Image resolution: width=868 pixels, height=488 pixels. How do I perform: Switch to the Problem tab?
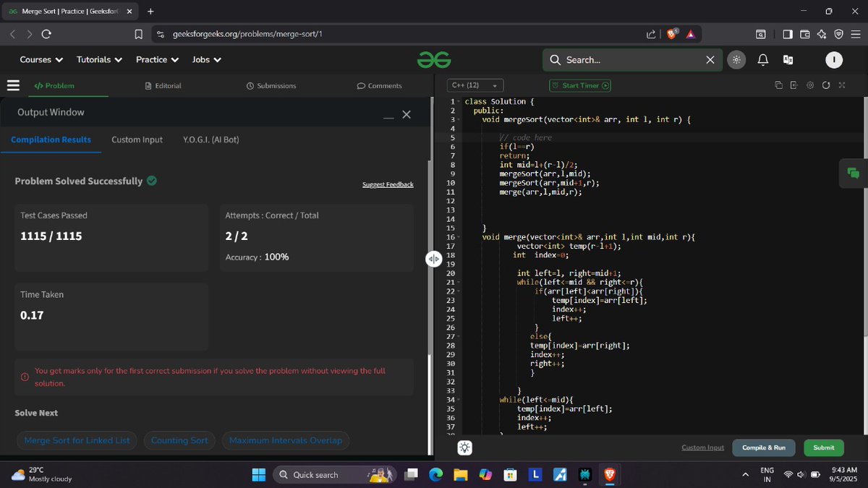point(54,85)
